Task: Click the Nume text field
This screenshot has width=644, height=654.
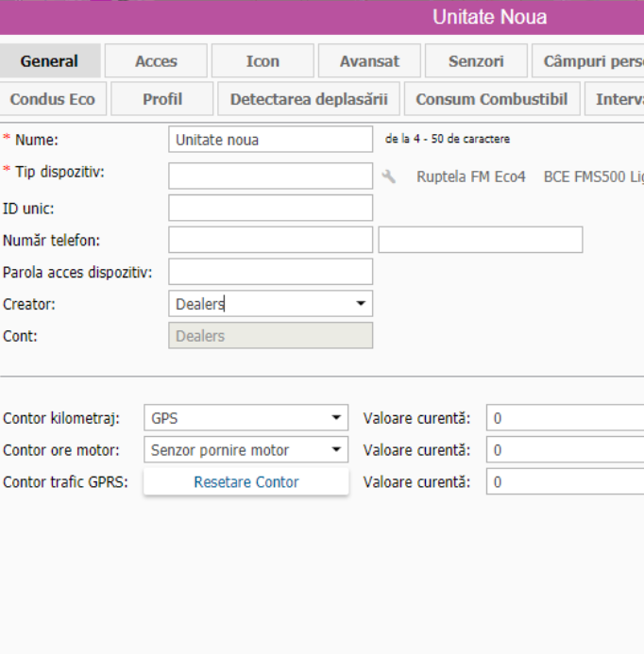Action: tap(270, 140)
